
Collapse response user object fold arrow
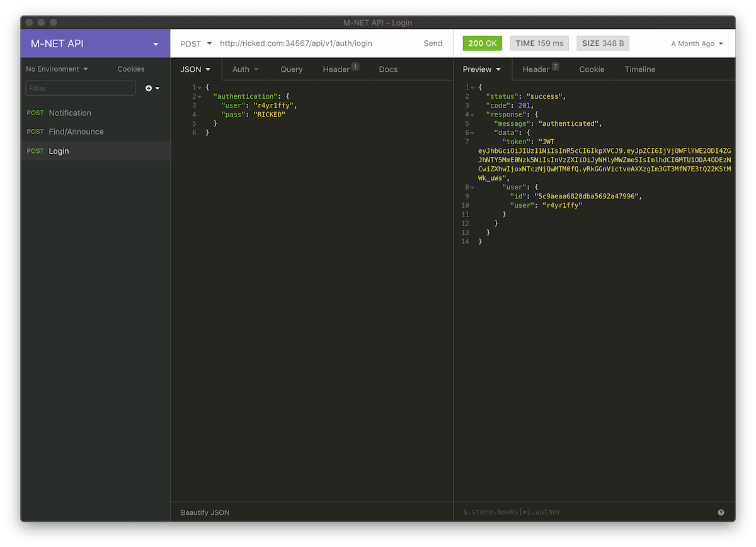pos(472,187)
